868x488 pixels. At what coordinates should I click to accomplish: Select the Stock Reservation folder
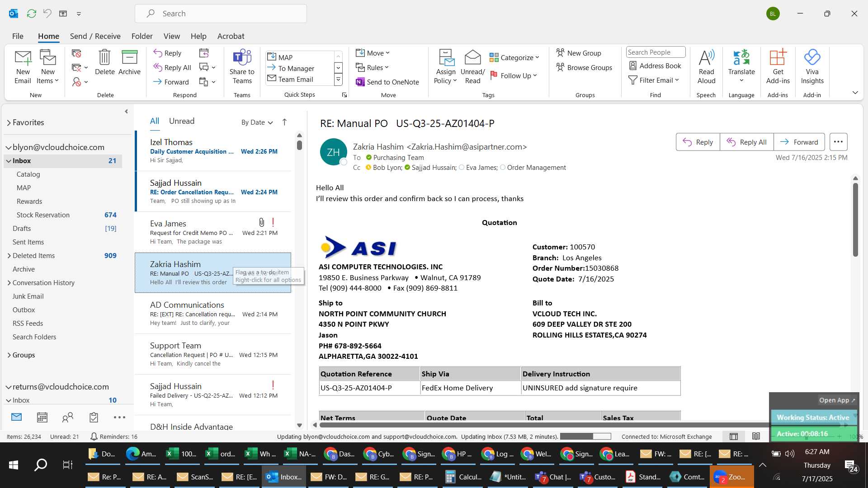click(x=63, y=215)
